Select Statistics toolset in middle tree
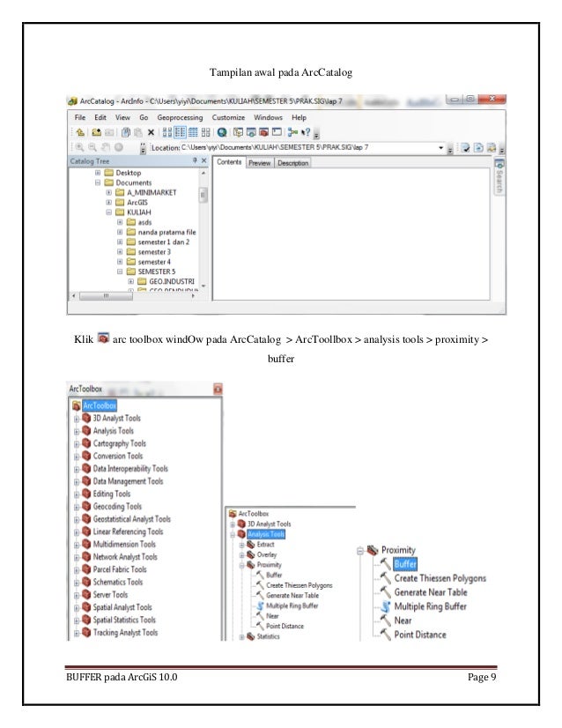Viewport: 562px width, 728px height. tap(269, 636)
